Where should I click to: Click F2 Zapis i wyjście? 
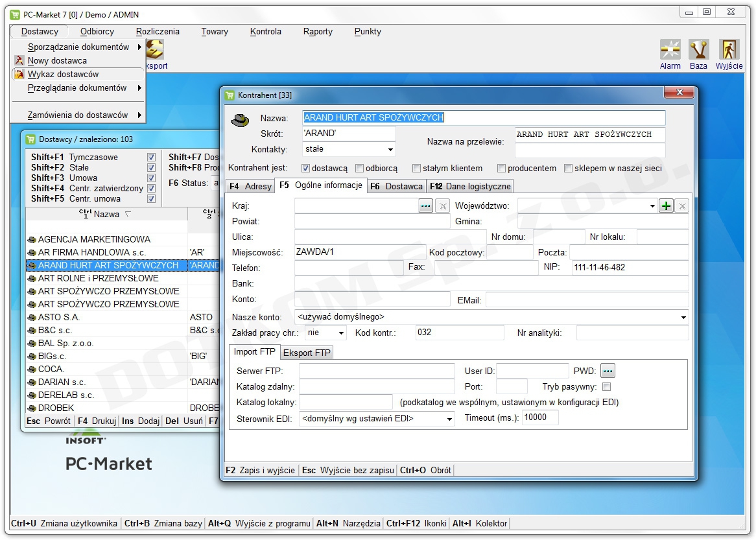tap(261, 470)
